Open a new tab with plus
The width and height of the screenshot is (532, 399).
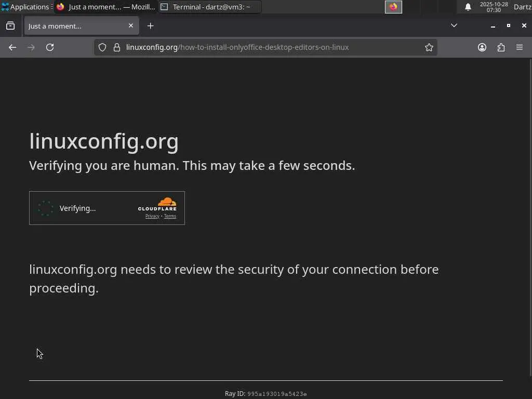150,26
